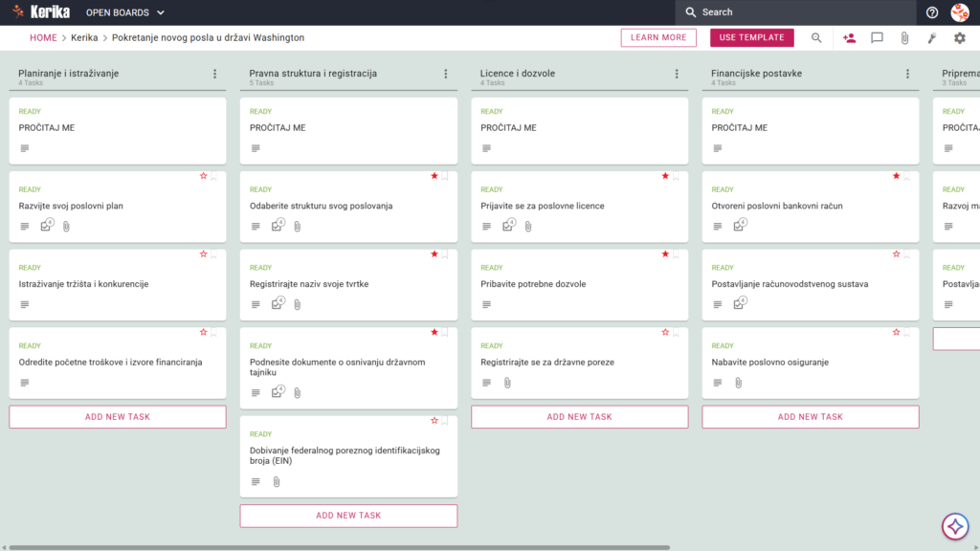
Task: Expand the OPEN BOARDS dropdown
Action: pos(125,12)
